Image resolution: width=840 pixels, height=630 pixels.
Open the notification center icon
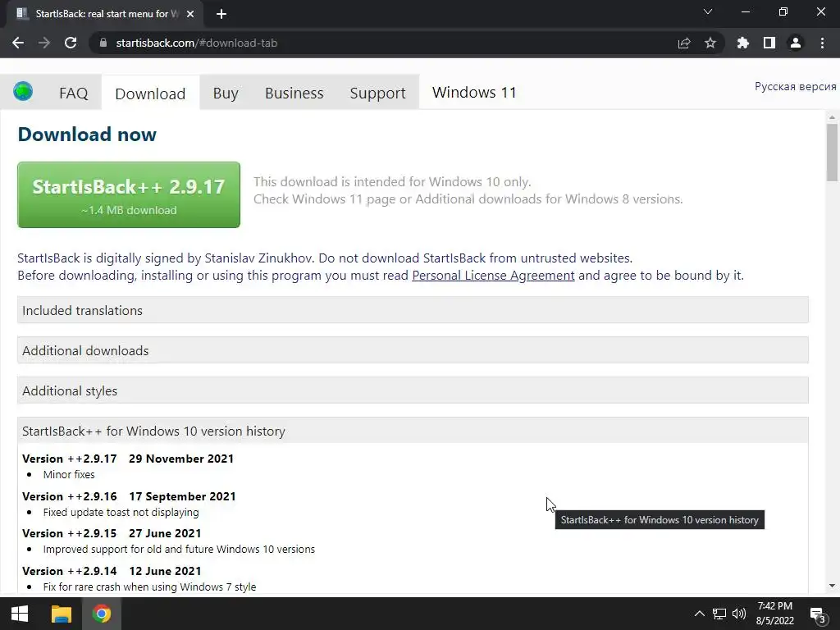click(x=817, y=615)
